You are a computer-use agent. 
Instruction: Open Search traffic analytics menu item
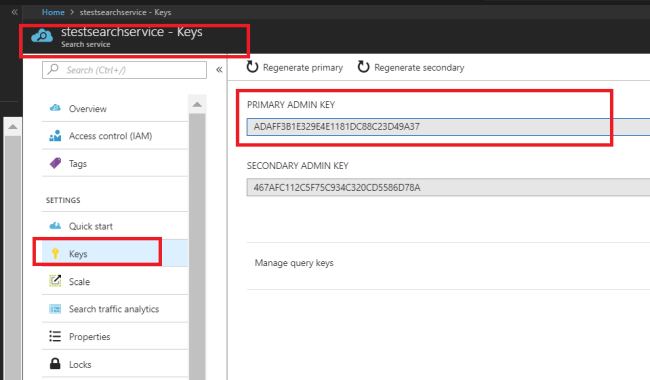click(115, 309)
